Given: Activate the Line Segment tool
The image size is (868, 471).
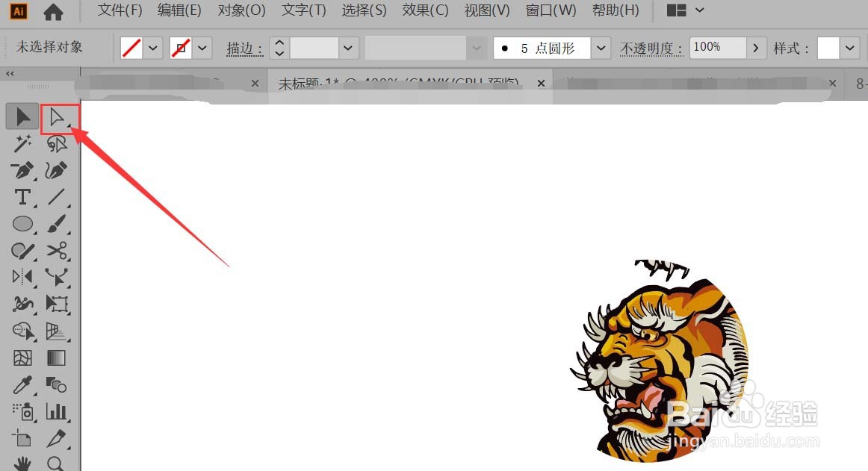Looking at the screenshot, I should 57,197.
